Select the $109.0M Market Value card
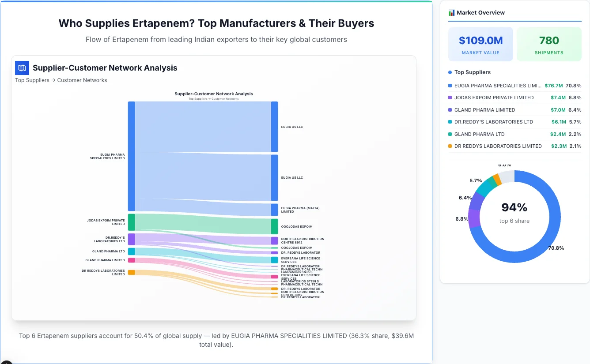Image resolution: width=590 pixels, height=364 pixels. (x=480, y=44)
